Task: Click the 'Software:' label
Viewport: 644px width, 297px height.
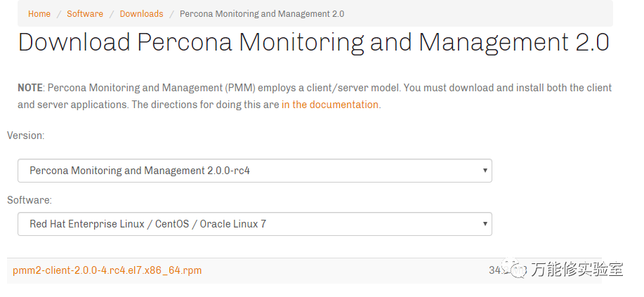Action: click(29, 200)
